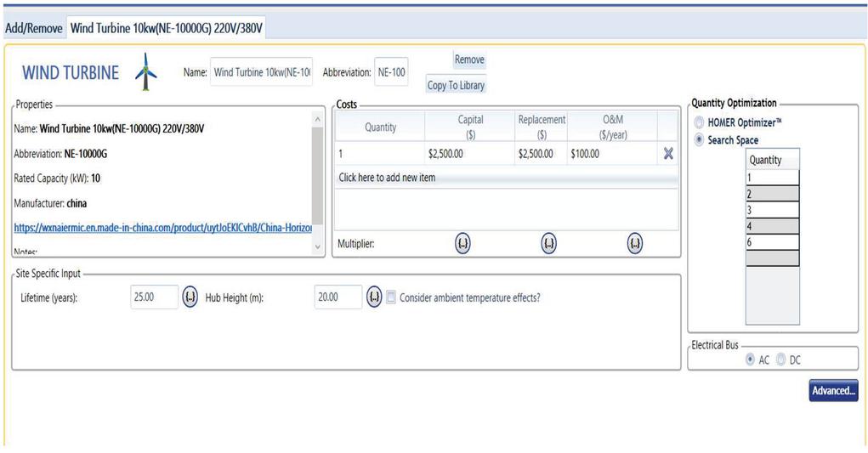Choose DC electrical bus
The image size is (868, 453).
pos(781,360)
